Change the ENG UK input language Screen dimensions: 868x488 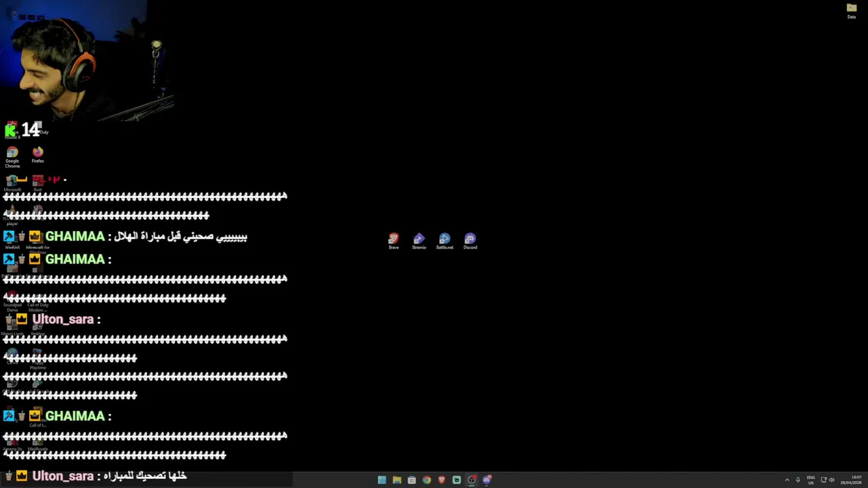pyautogui.click(x=810, y=480)
